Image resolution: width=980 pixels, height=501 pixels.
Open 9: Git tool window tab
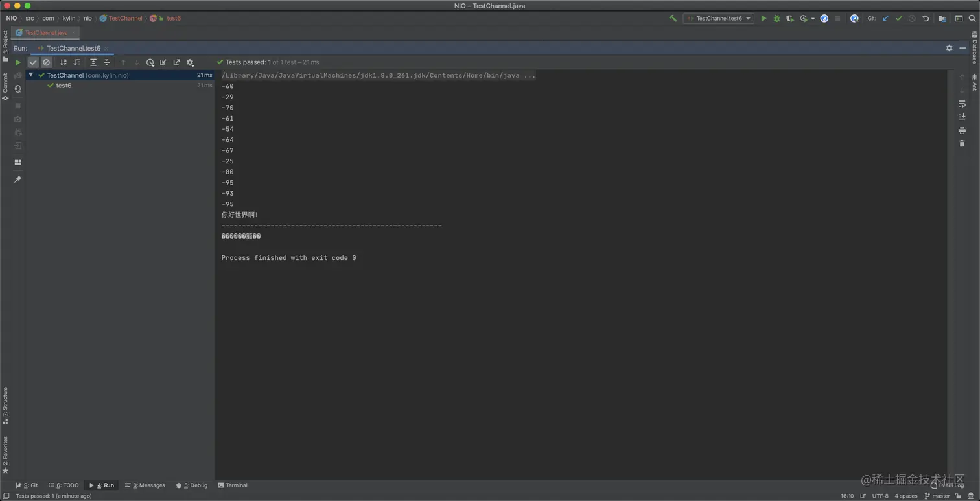click(x=27, y=485)
